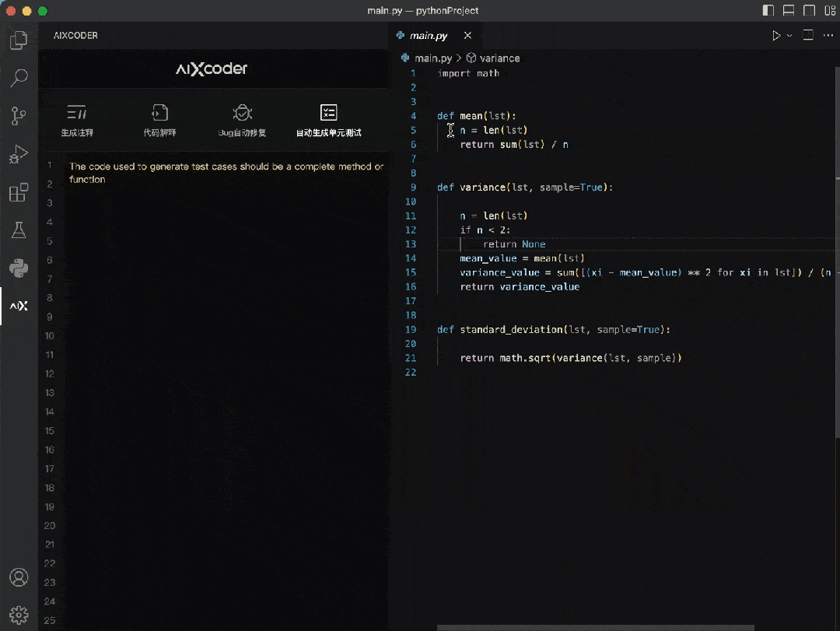840x631 pixels.
Task: Open the Run and Debug view
Action: pyautogui.click(x=19, y=154)
